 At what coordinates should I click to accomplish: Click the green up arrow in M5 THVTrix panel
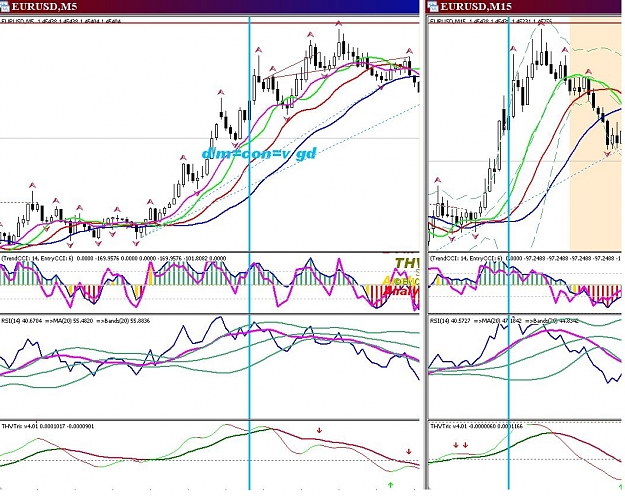point(390,485)
